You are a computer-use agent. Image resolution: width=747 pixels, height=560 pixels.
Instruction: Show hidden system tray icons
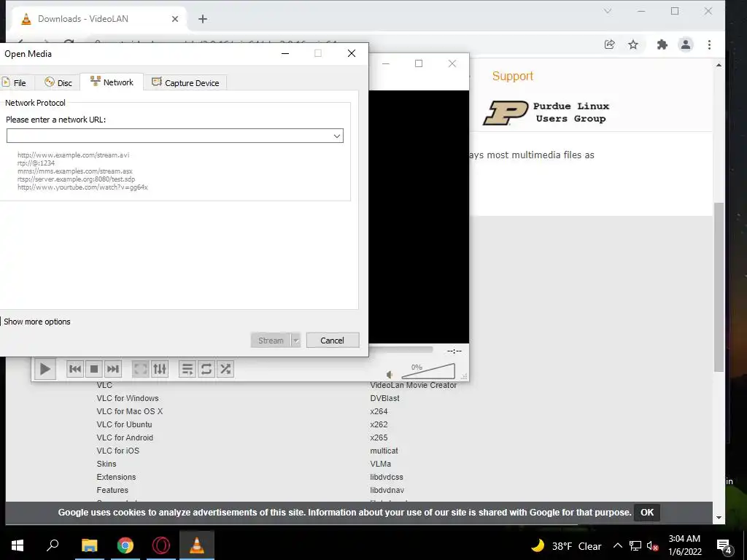point(617,545)
